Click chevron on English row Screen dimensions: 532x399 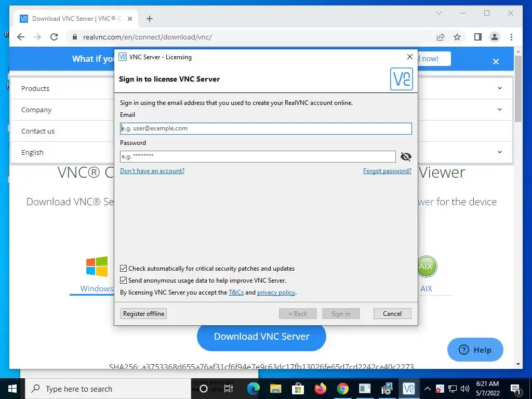[x=500, y=152]
